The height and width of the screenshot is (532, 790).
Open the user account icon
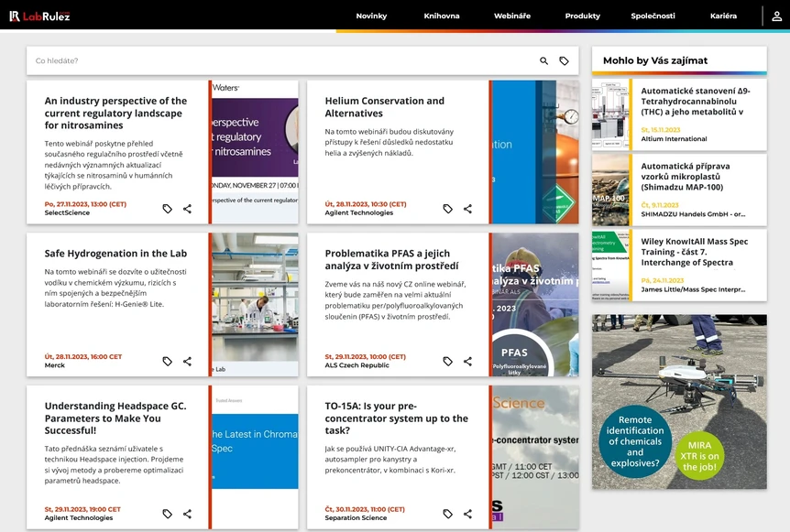777,16
